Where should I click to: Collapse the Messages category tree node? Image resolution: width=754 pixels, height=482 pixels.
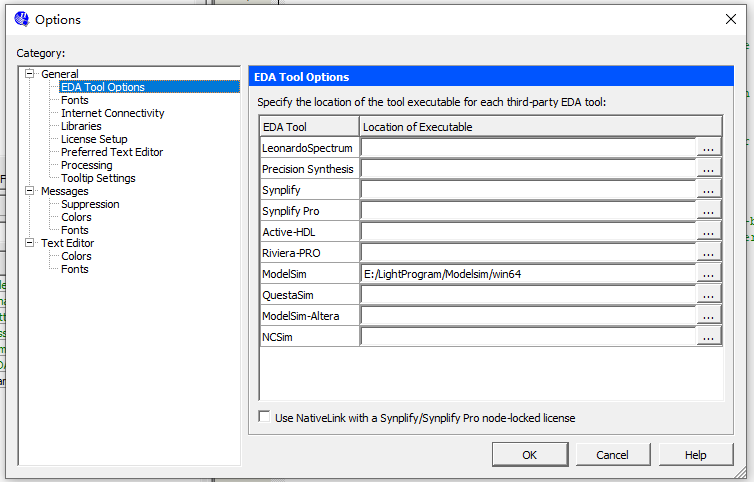click(30, 191)
